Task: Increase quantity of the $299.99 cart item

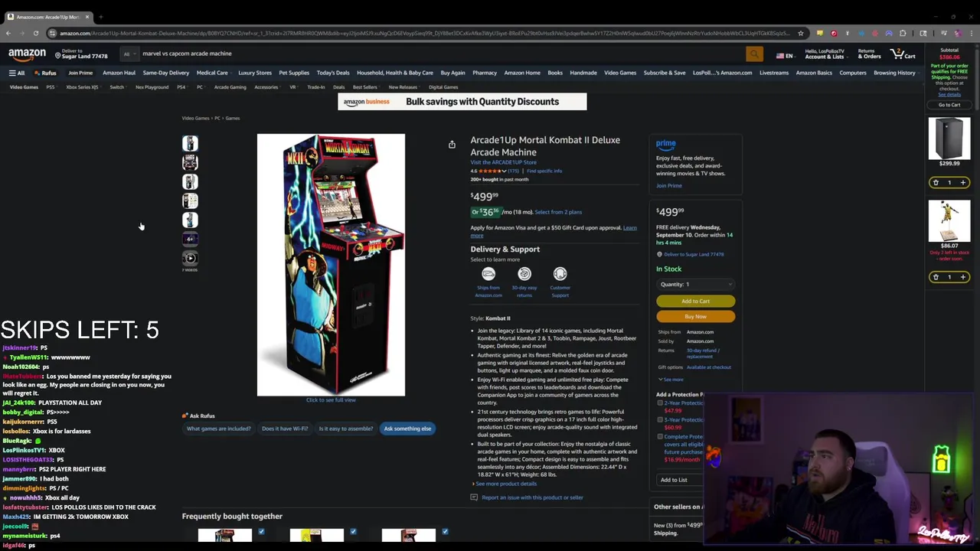Action: point(963,182)
